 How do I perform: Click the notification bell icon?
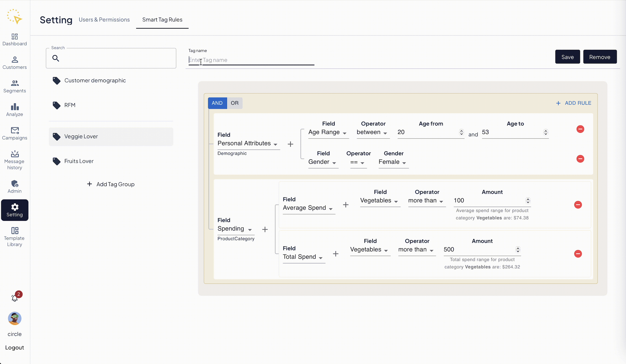click(15, 298)
